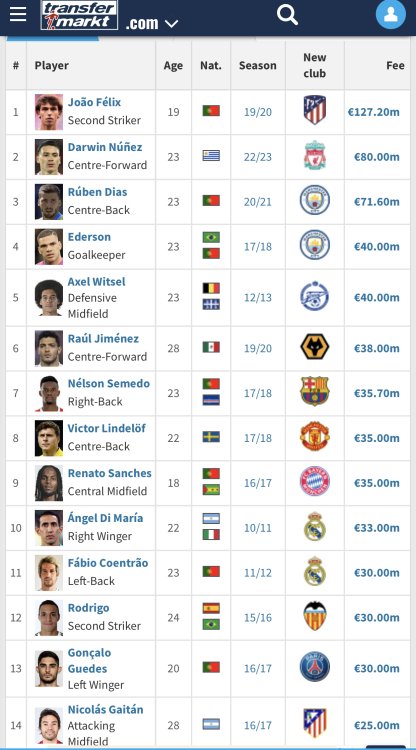Click the Wolves crest for Raúl Jiménez
This screenshot has height=750, width=416.
point(315,347)
